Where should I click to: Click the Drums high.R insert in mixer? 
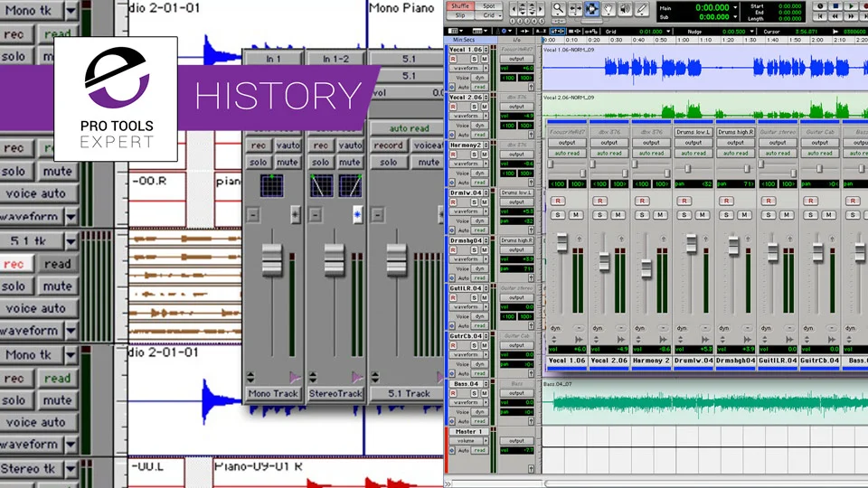(x=735, y=132)
